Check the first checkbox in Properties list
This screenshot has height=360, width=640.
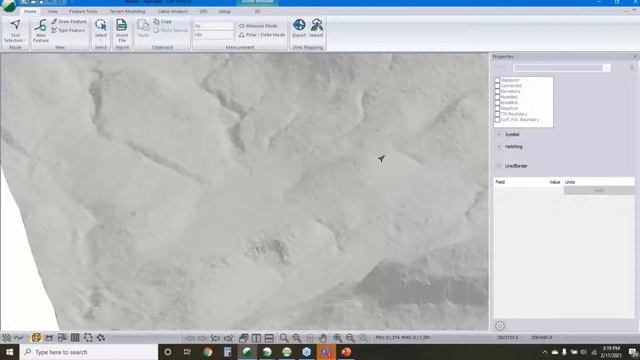pyautogui.click(x=497, y=80)
